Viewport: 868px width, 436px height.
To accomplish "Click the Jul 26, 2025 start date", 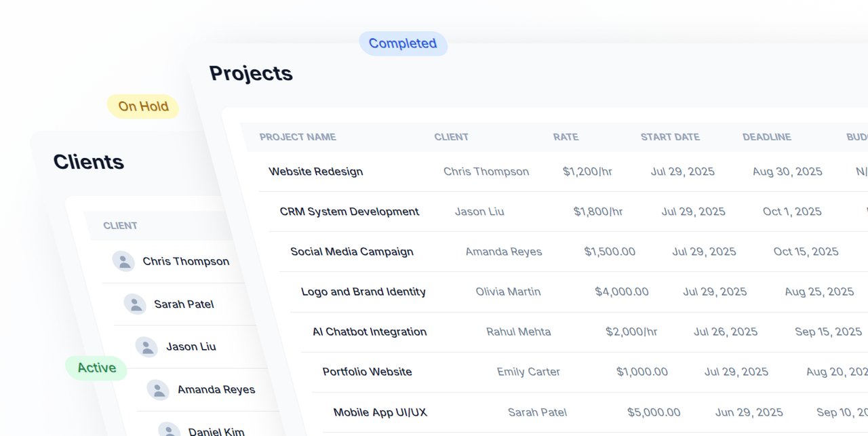I will (x=726, y=332).
